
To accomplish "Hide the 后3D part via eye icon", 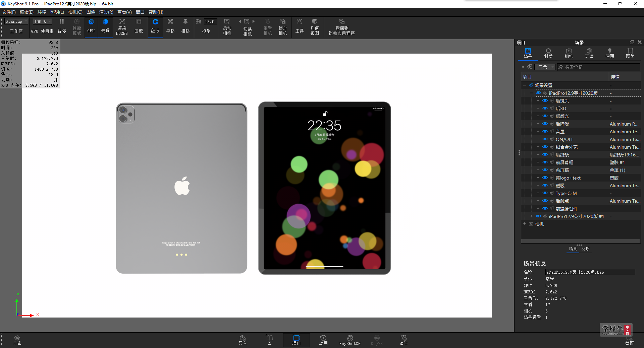I will coord(545,109).
